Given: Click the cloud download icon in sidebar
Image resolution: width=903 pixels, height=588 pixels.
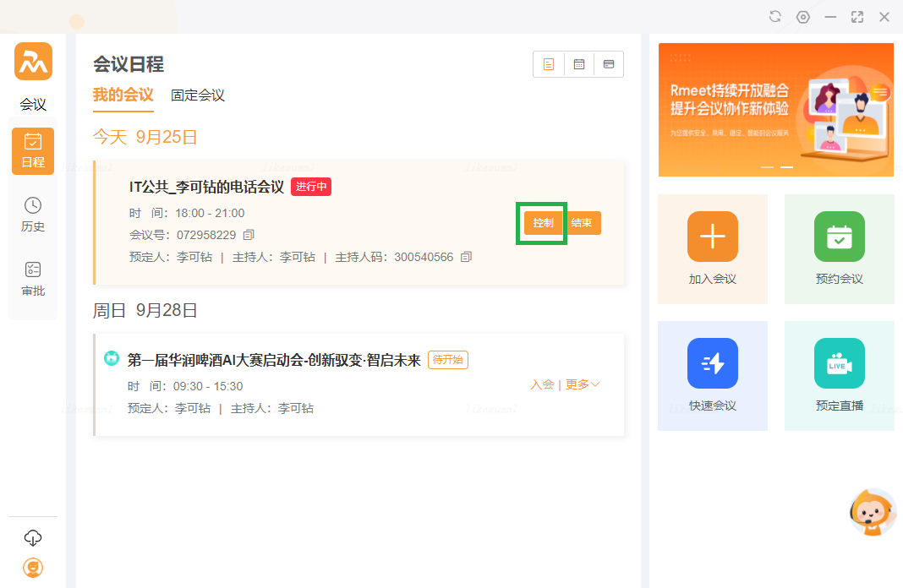Looking at the screenshot, I should point(33,538).
